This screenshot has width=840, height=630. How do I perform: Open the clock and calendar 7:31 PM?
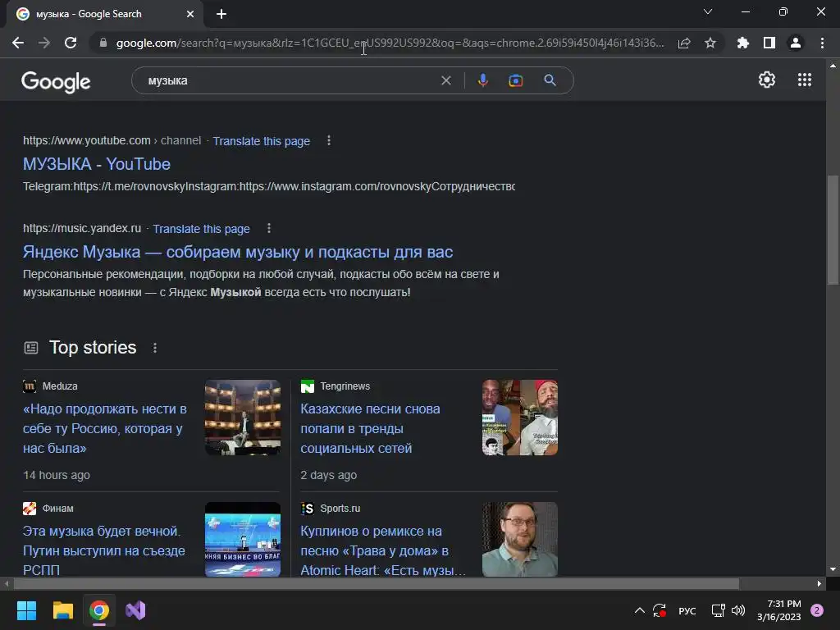[779, 610]
